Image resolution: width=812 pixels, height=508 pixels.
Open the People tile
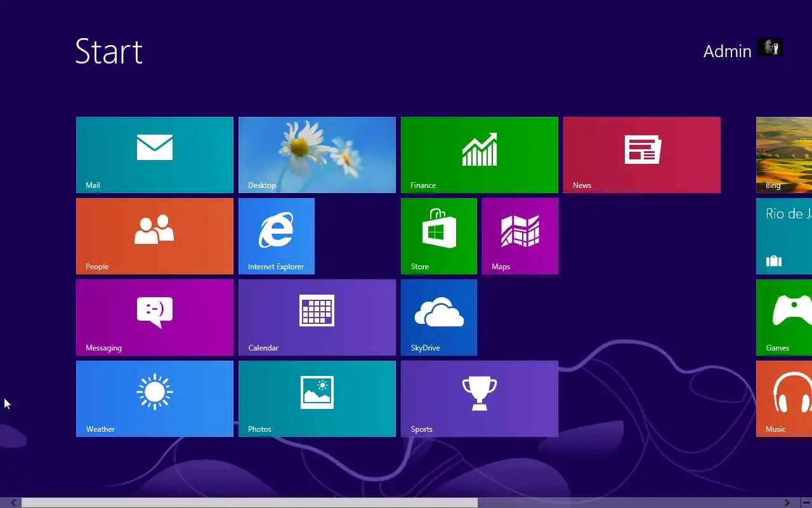[155, 236]
